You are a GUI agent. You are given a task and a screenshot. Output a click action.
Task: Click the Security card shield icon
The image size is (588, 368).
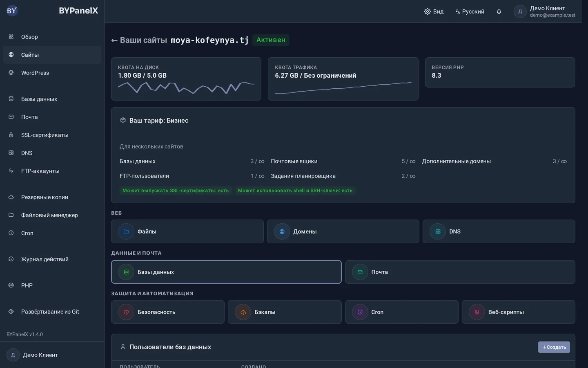[x=126, y=312]
